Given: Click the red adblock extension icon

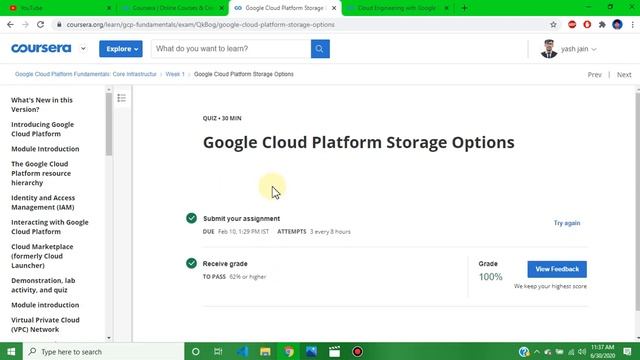Looking at the screenshot, I should [x=572, y=24].
